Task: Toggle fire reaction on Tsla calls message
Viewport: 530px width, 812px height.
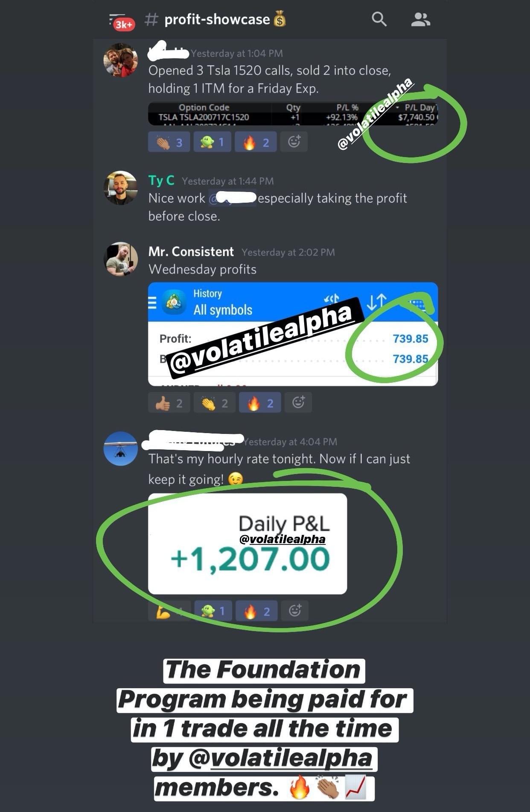Action: pos(256,142)
